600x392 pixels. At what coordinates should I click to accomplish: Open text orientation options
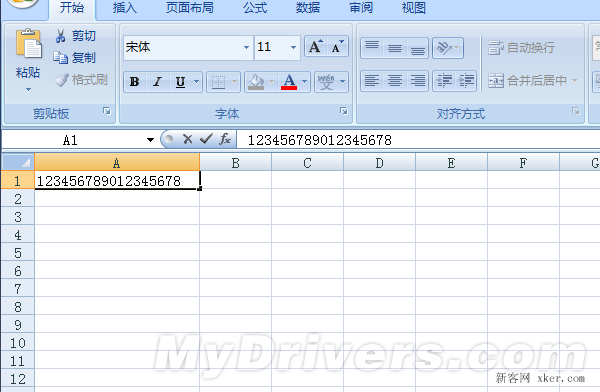point(448,48)
